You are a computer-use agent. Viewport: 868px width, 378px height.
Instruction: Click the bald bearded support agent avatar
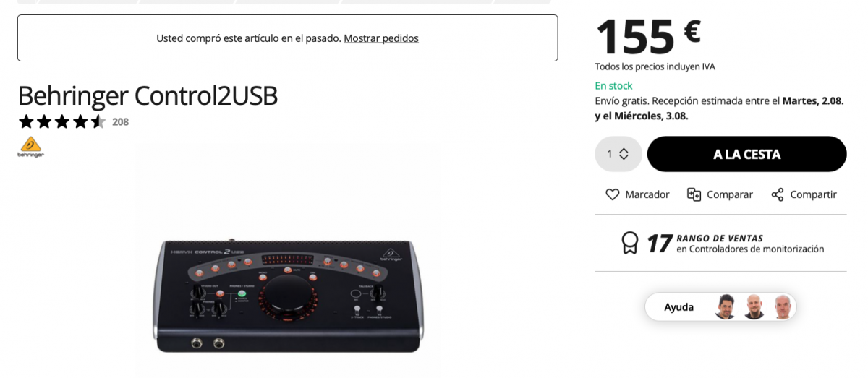pyautogui.click(x=754, y=306)
